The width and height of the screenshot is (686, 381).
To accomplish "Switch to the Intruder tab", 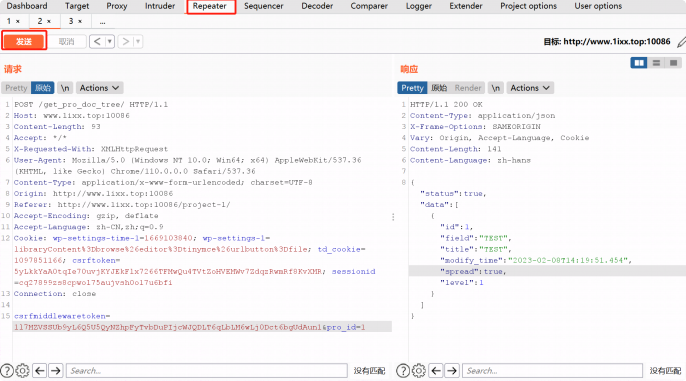I will tap(160, 6).
